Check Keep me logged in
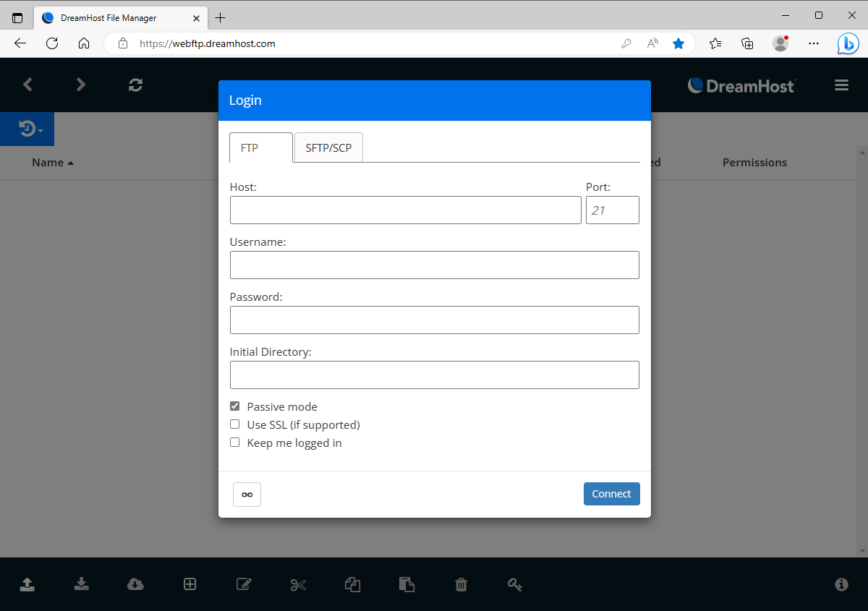This screenshot has width=868, height=611. tap(234, 443)
